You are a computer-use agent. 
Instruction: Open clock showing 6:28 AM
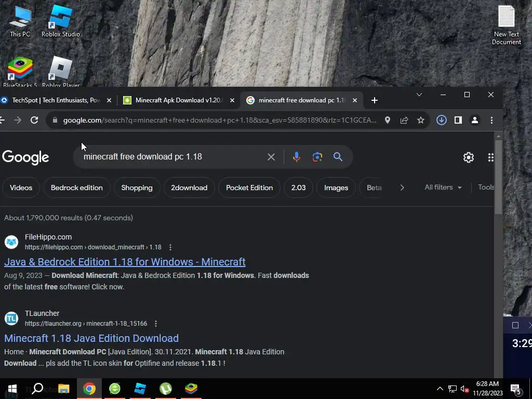487,389
